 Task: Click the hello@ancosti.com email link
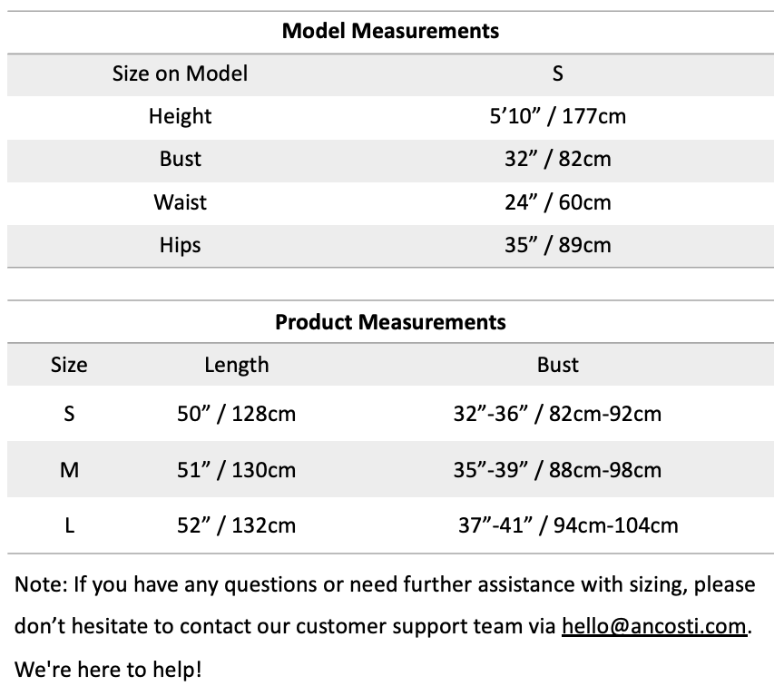click(x=654, y=627)
